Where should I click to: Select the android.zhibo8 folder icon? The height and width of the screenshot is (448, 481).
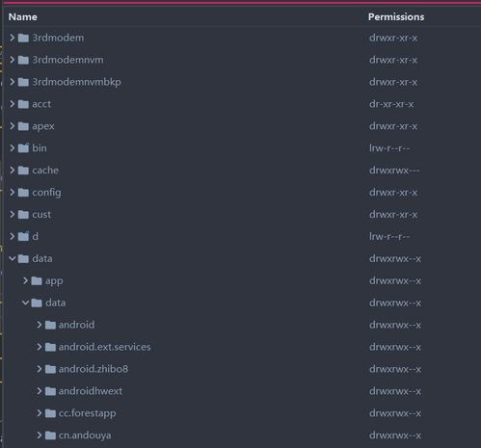pyautogui.click(x=50, y=369)
